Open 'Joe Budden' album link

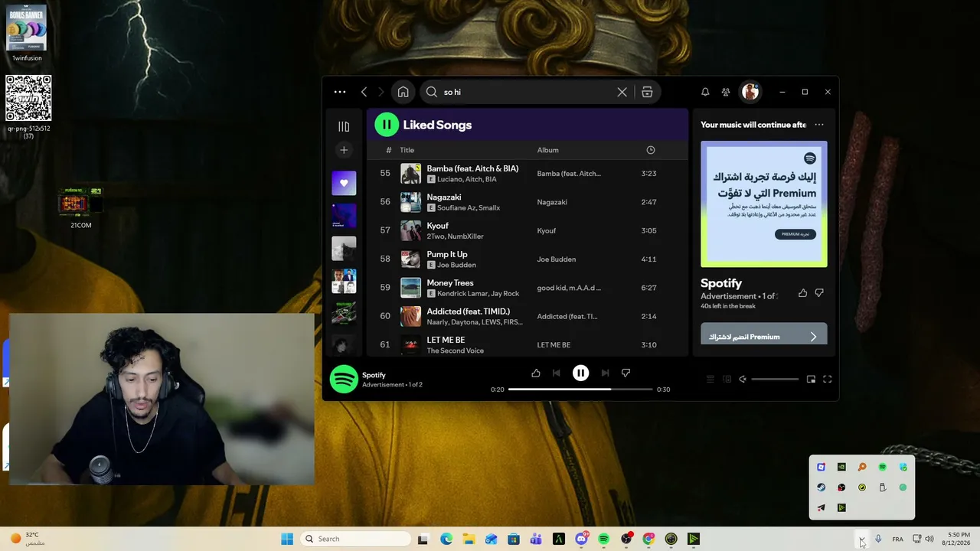556,259
